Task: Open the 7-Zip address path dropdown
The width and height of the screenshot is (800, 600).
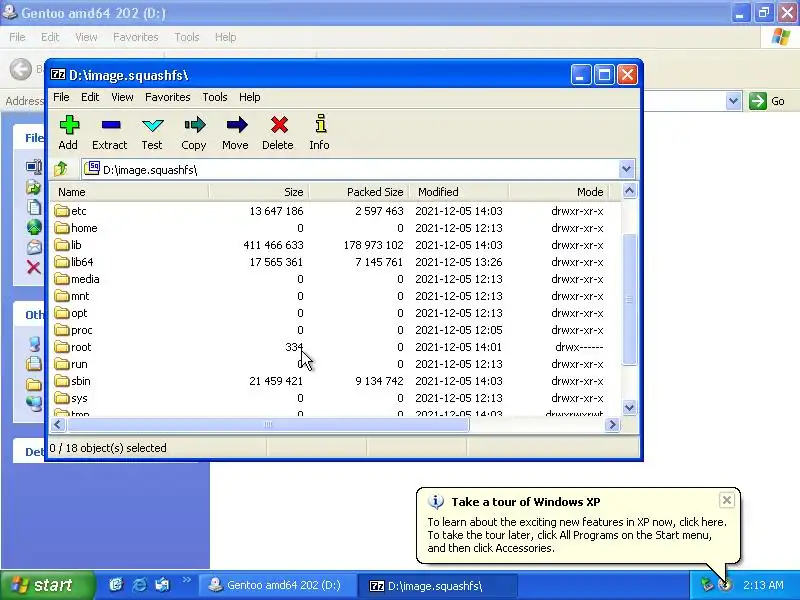Action: click(627, 169)
